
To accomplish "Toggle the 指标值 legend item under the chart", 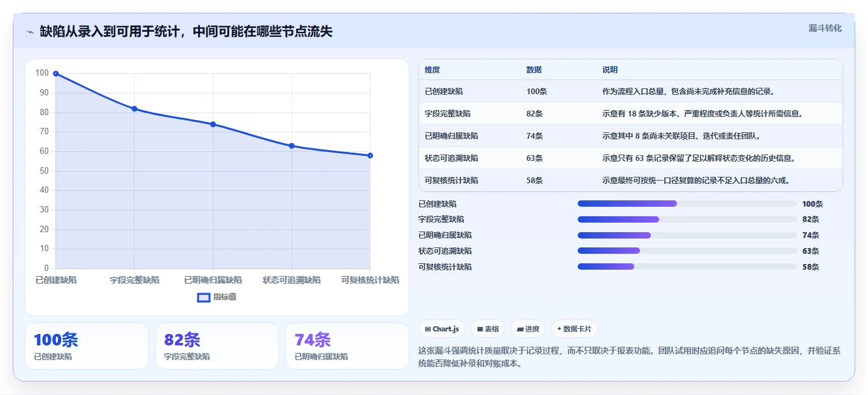I will (217, 297).
